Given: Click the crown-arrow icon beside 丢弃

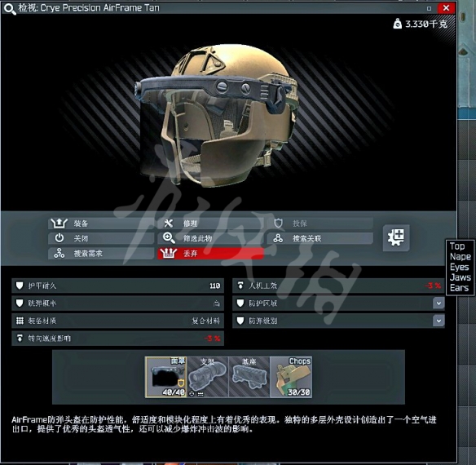Looking at the screenshot, I should pyautogui.click(x=168, y=253).
